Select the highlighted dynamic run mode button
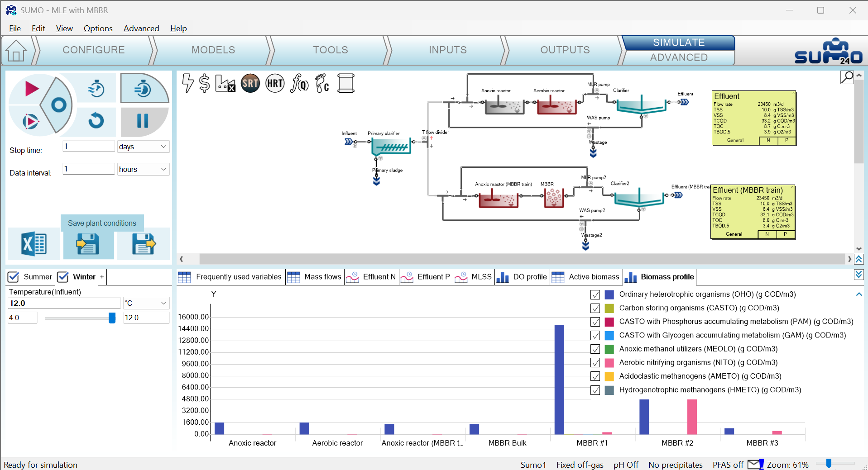The height and width of the screenshot is (470, 868). pyautogui.click(x=144, y=88)
